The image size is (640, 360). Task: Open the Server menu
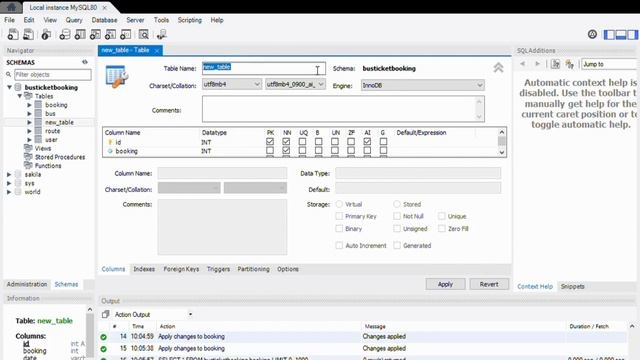click(135, 20)
